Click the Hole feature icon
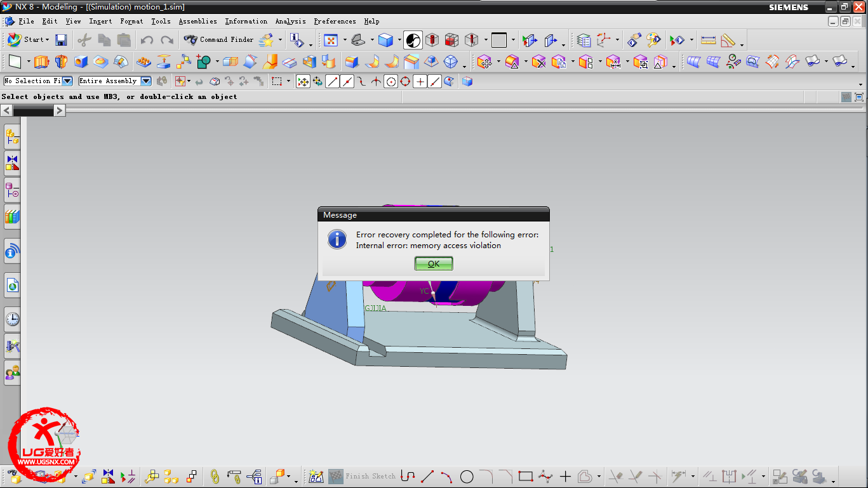 tap(81, 62)
